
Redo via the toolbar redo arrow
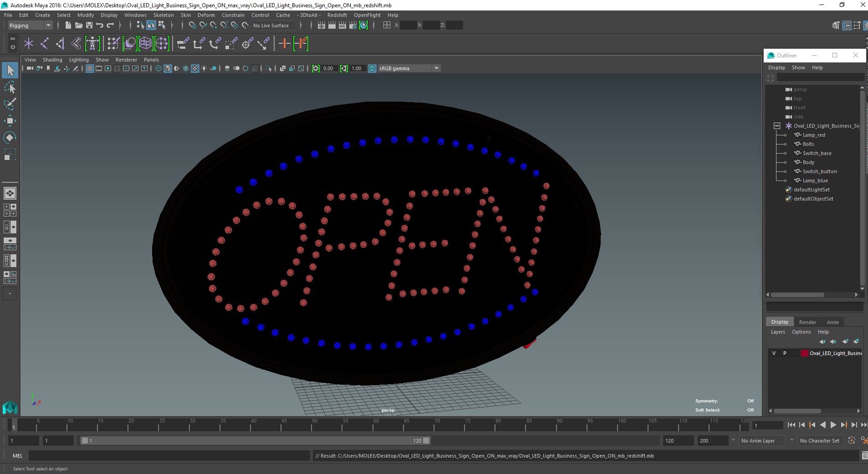click(x=110, y=26)
